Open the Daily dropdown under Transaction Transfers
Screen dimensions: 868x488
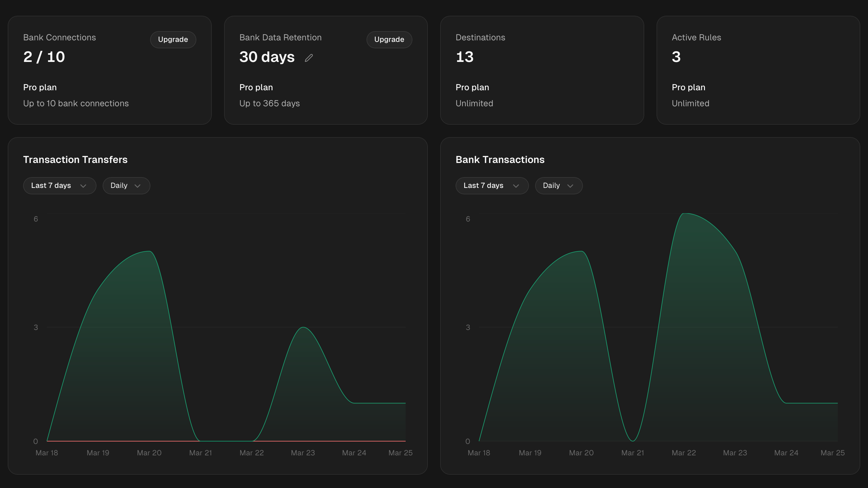pos(126,185)
